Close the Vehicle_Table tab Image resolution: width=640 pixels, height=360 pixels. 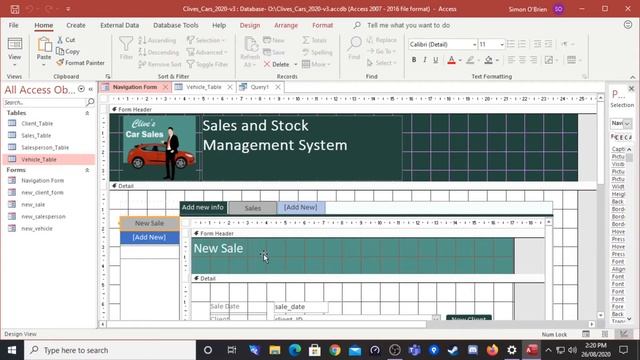230,87
